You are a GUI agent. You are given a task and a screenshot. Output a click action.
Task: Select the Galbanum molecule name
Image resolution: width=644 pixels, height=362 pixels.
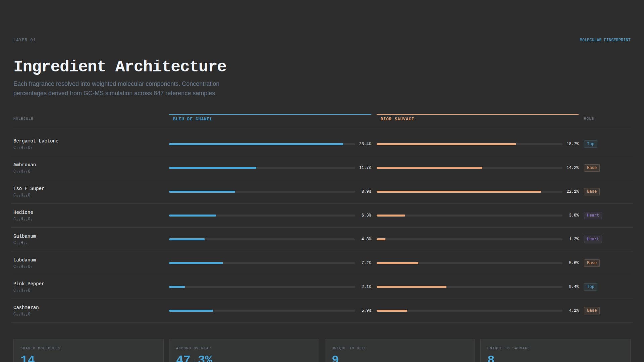tap(24, 236)
